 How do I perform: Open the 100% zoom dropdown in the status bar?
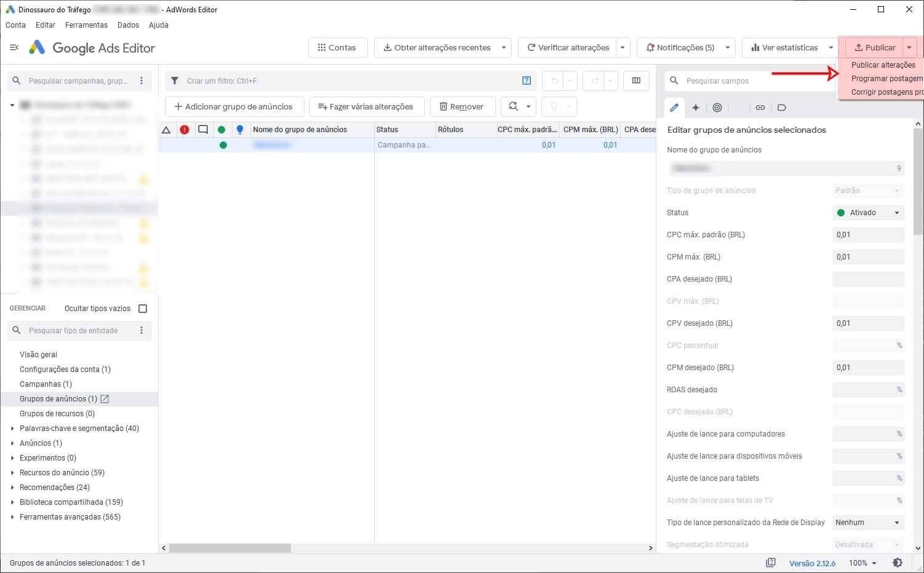862,563
